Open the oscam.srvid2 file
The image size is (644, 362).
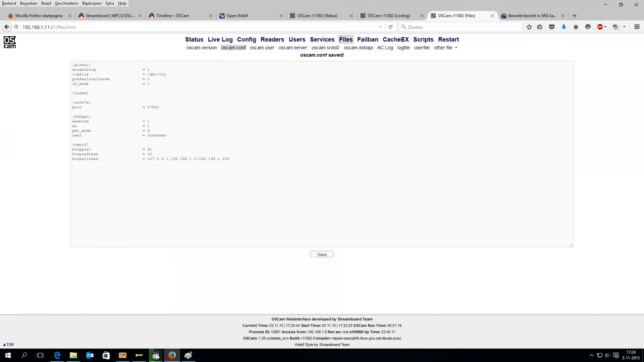[x=325, y=47]
